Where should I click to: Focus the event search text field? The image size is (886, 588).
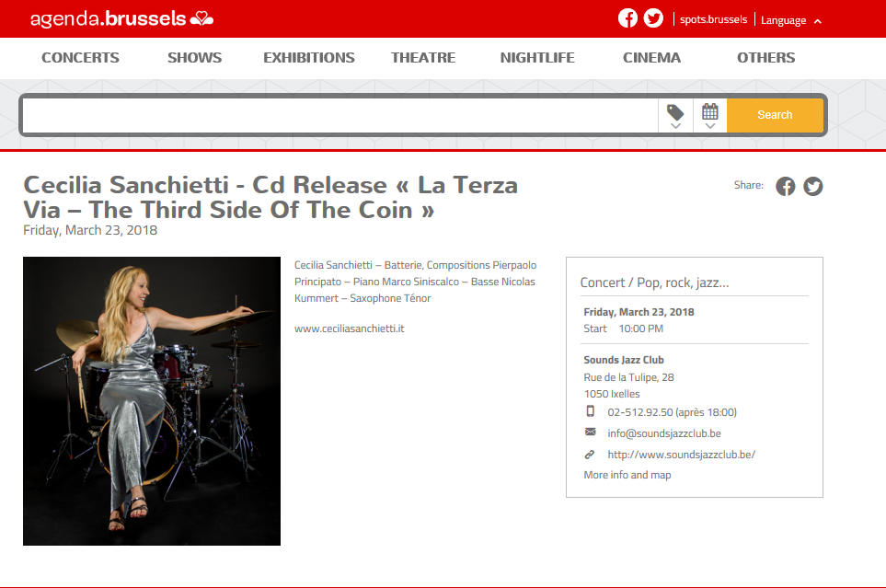340,116
